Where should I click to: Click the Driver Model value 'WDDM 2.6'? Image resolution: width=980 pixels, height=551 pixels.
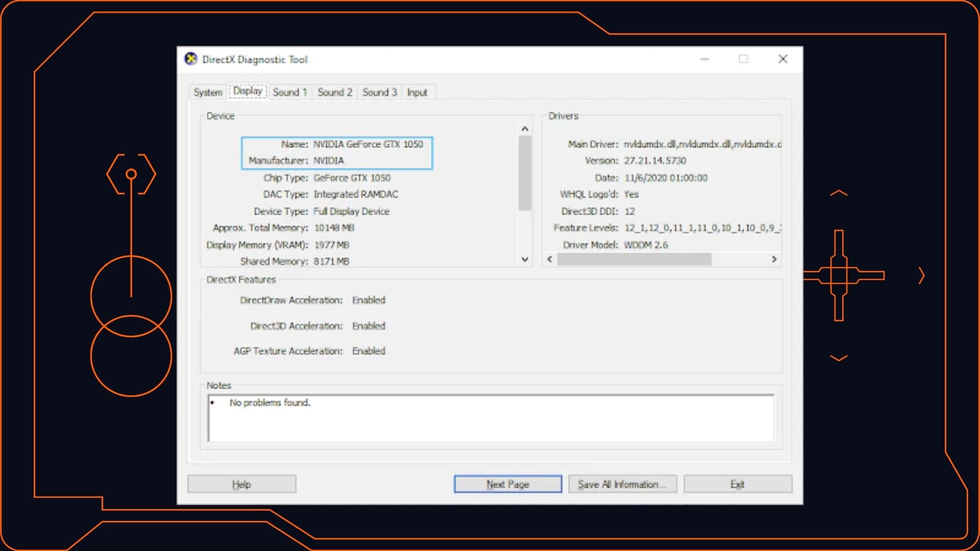(646, 245)
